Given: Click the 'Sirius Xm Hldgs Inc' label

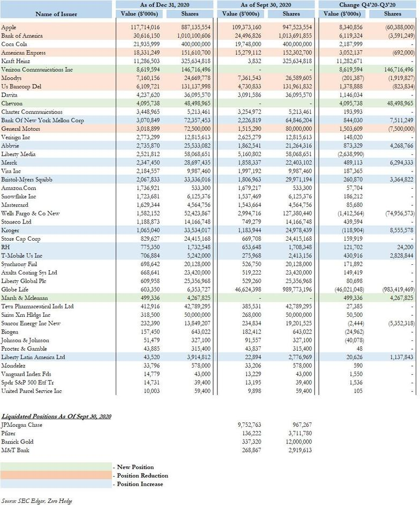Looking at the screenshot, I should point(26,315).
